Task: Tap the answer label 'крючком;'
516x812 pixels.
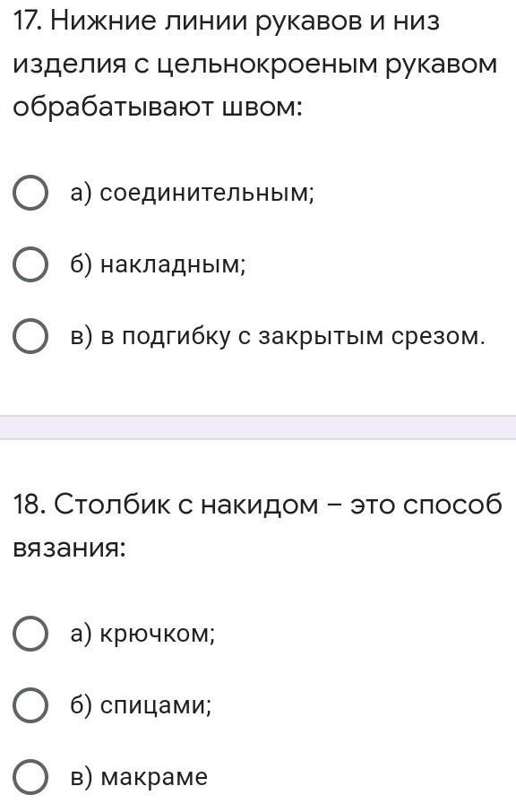Action: tap(158, 634)
